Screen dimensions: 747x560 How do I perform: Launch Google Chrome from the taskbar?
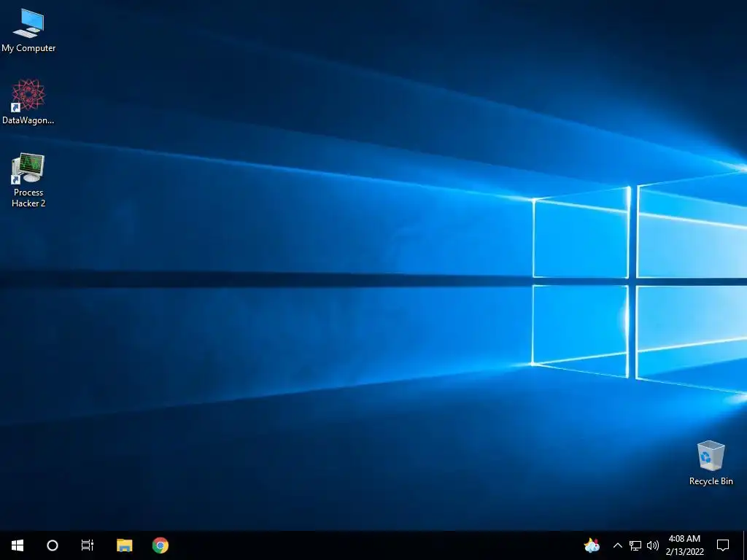coord(160,545)
